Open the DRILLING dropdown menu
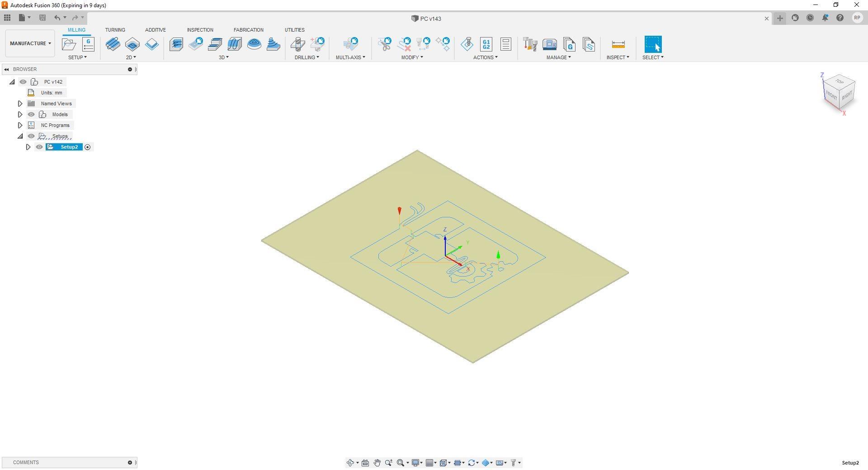868x470 pixels. pos(307,57)
